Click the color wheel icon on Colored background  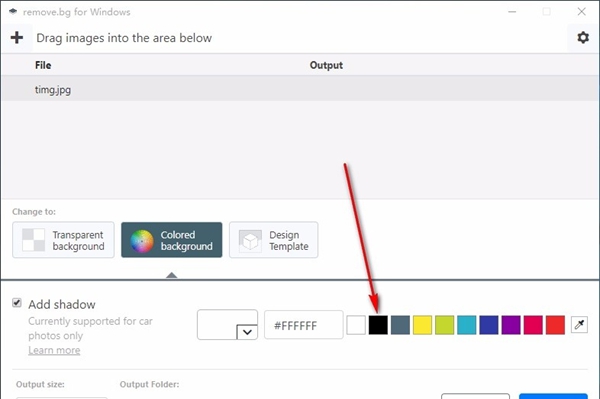click(142, 241)
